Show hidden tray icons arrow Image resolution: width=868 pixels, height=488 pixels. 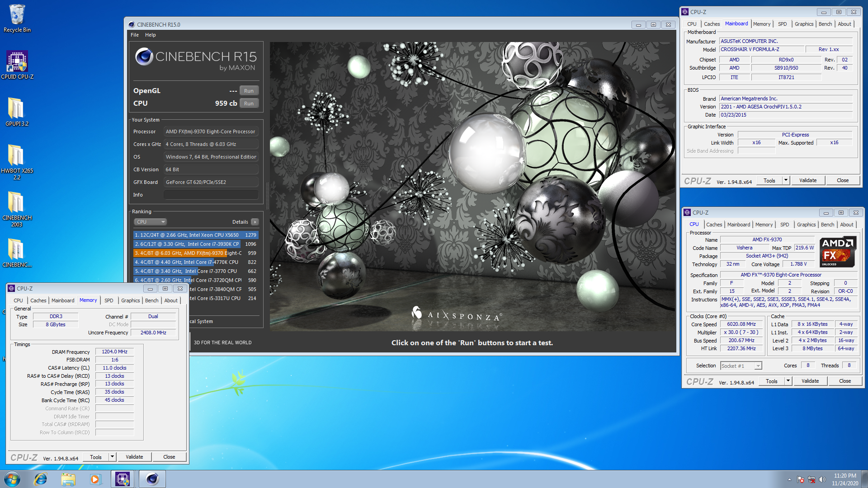(x=789, y=479)
